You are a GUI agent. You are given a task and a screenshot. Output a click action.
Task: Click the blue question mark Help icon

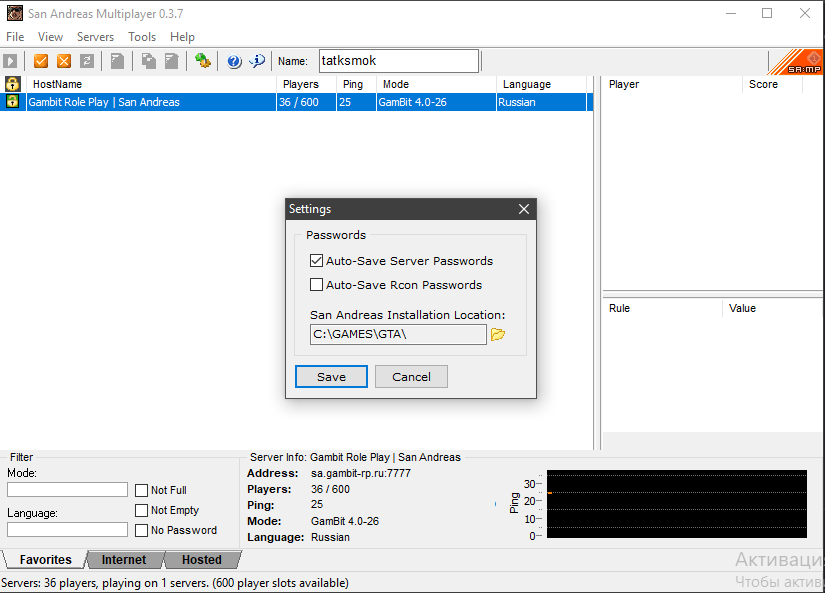pos(235,61)
